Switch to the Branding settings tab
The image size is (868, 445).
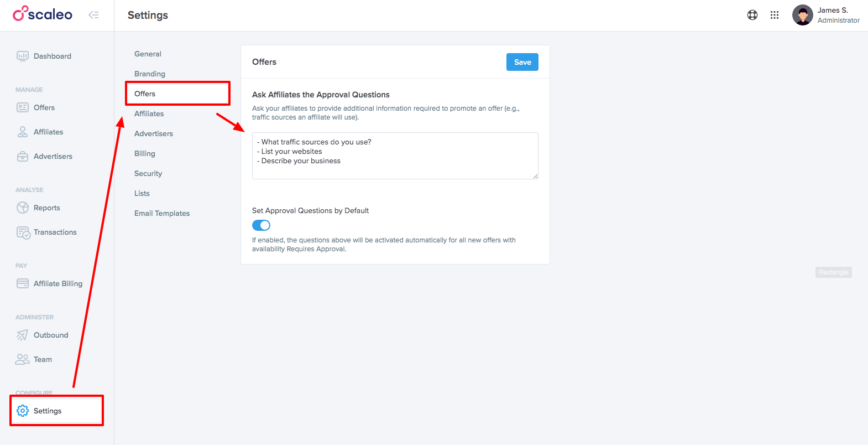pyautogui.click(x=150, y=74)
